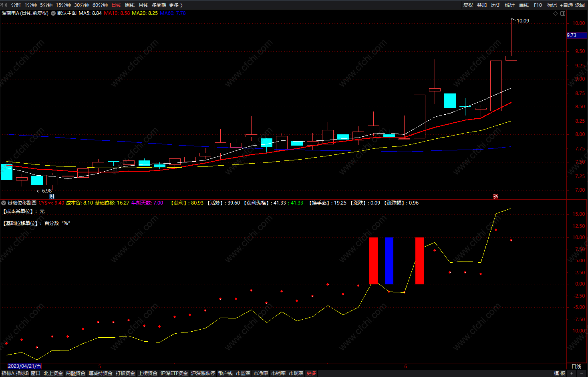588x377 pixels.
Task: Open the 窗口 tab
Action: pos(36,373)
